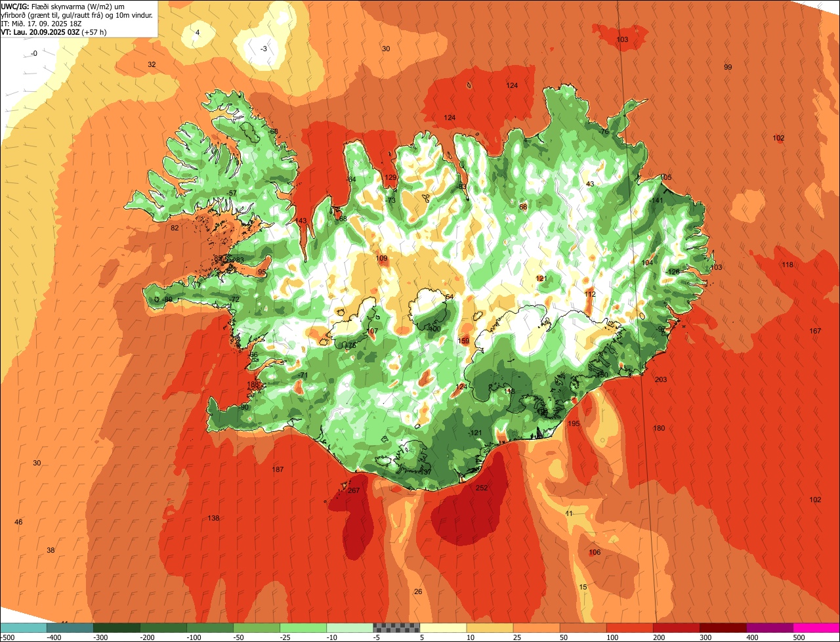Click the value 109 in the interior highlands
The width and height of the screenshot is (840, 642).
(x=382, y=259)
